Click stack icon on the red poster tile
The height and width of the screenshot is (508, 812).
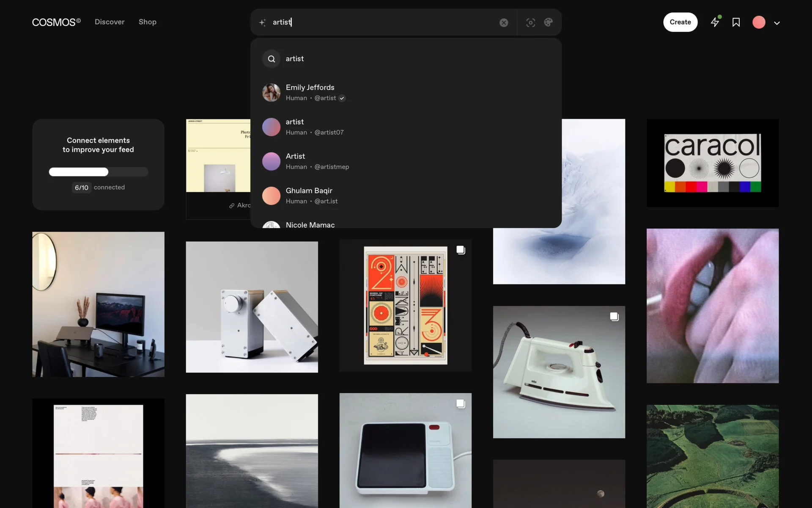click(x=461, y=250)
